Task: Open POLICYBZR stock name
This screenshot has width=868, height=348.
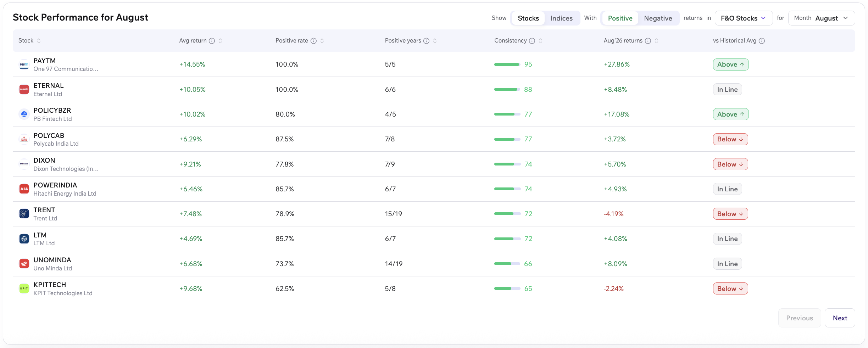Action: [52, 110]
